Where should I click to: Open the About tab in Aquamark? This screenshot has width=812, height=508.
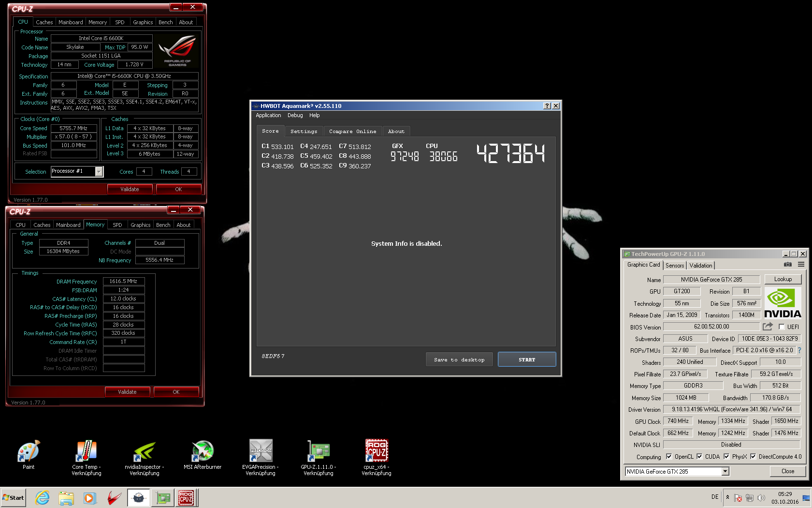396,131
